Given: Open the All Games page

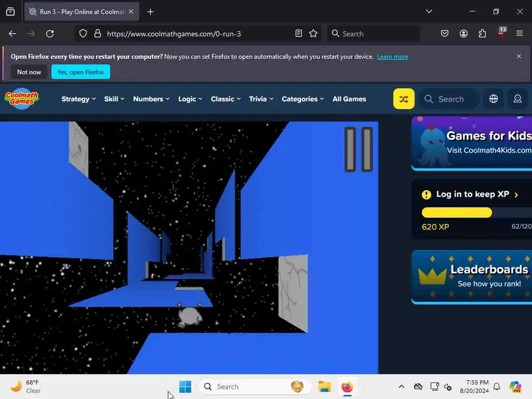Looking at the screenshot, I should [x=349, y=99].
